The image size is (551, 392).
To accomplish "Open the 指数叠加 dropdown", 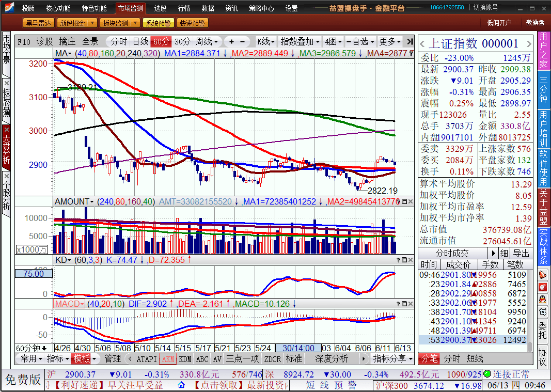I will [299, 41].
